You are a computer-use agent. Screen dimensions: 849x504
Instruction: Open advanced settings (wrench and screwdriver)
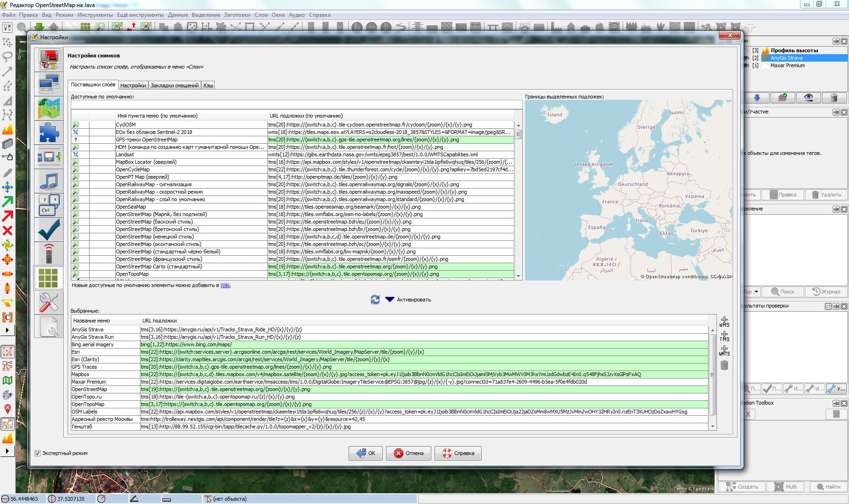(x=49, y=302)
